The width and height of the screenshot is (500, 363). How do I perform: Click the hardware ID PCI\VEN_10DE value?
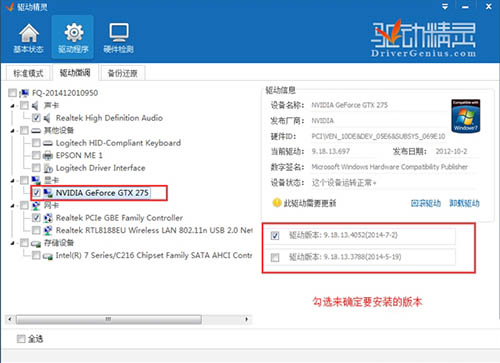tap(378, 136)
